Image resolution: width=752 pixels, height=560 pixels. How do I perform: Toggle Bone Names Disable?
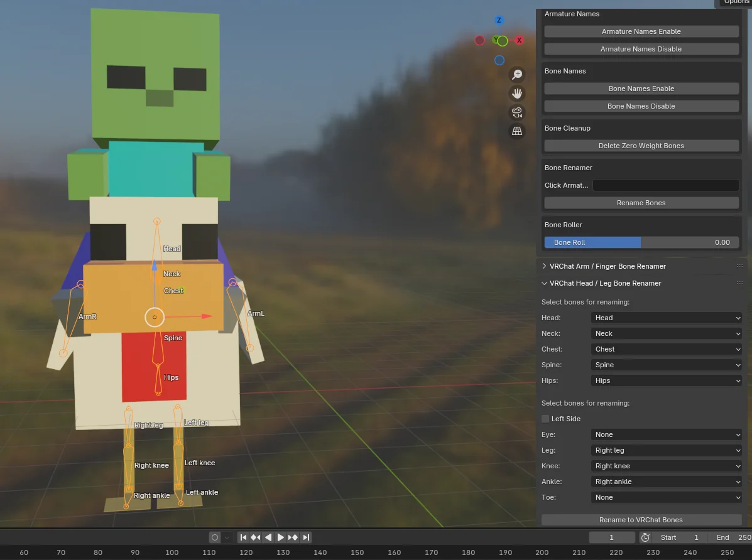[641, 105]
